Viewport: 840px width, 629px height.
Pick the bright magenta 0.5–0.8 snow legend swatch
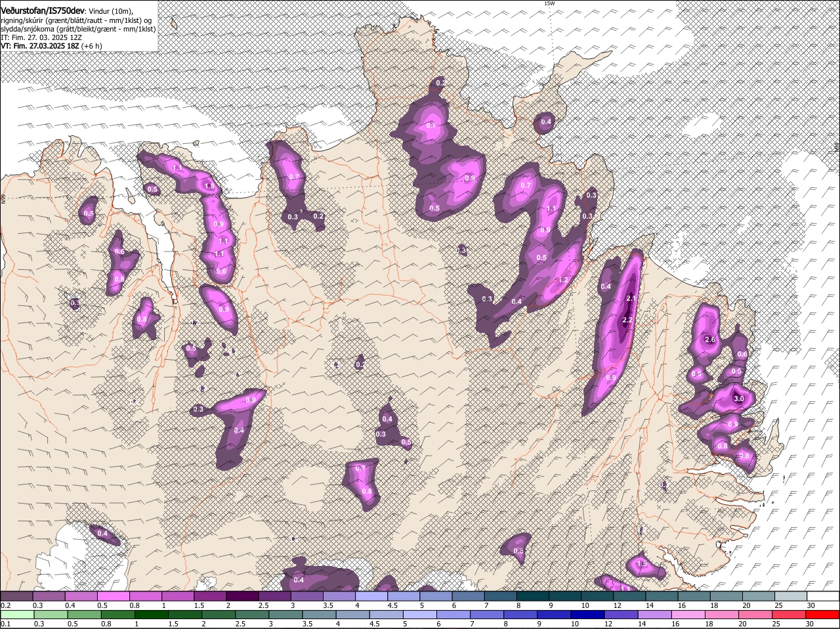coord(114,596)
